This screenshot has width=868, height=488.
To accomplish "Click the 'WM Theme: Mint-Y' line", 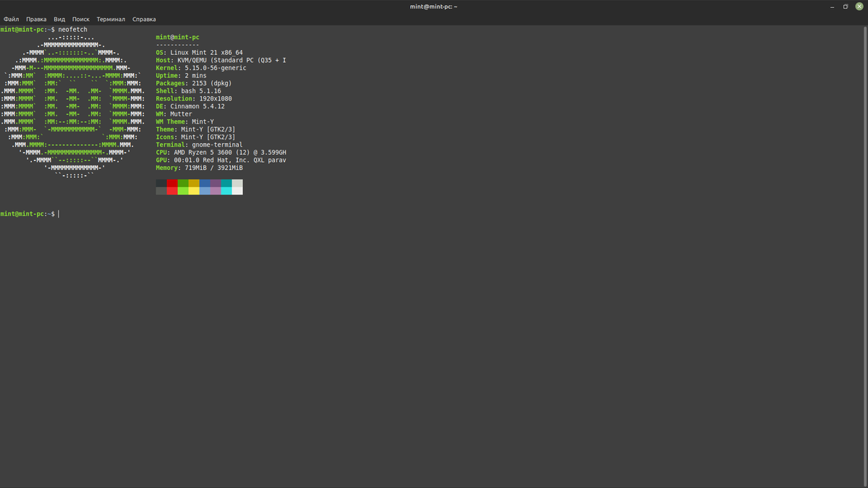I will point(184,121).
